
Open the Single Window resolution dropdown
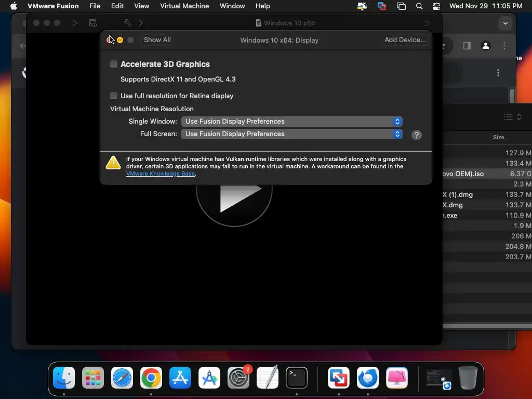292,122
